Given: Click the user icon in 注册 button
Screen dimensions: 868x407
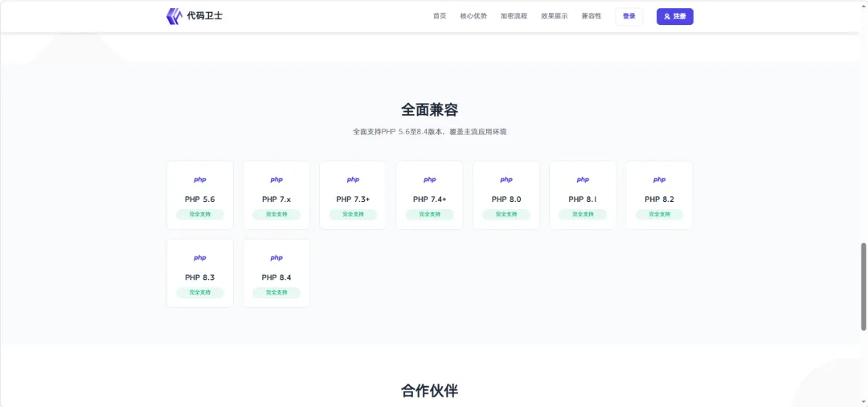Looking at the screenshot, I should 667,17.
